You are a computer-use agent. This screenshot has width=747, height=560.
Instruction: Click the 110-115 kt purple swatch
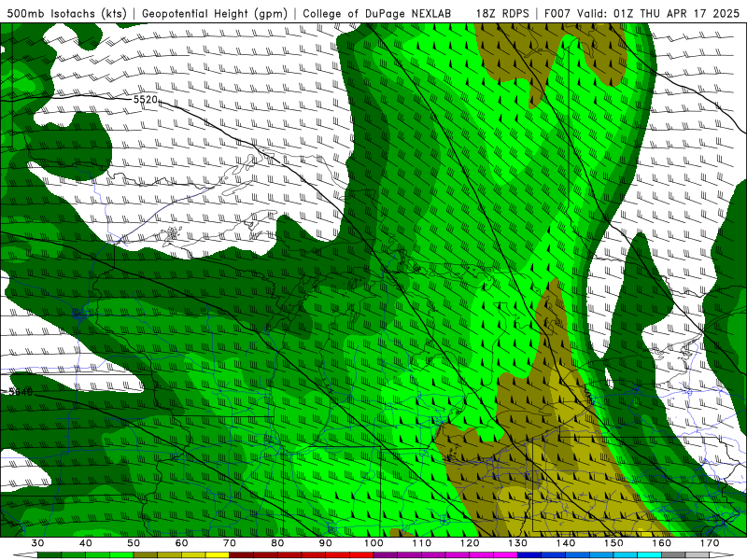[433, 555]
